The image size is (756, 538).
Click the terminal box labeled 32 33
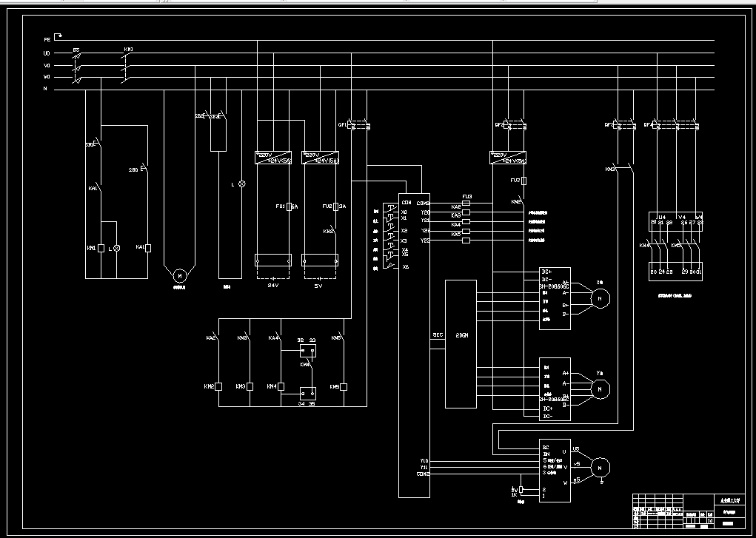tap(307, 351)
